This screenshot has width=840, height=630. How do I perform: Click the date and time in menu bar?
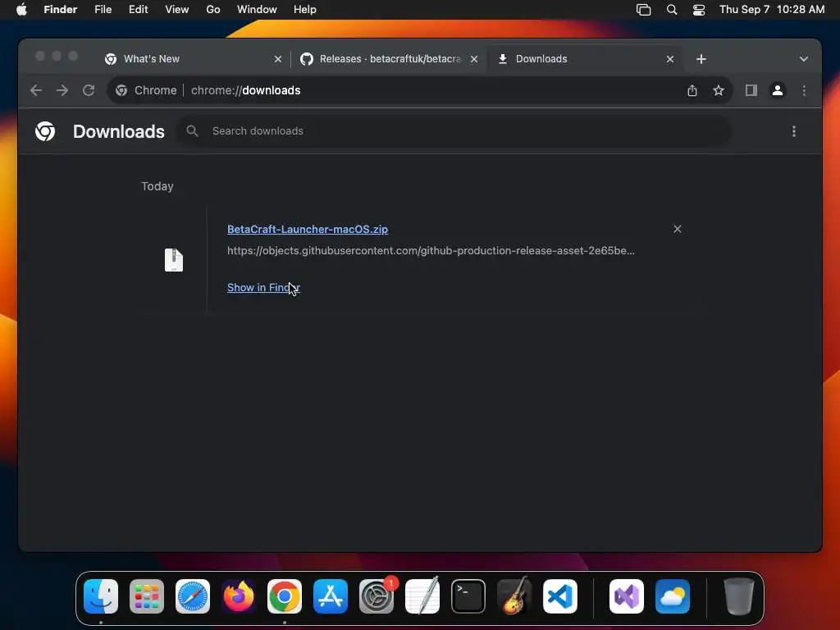coord(772,10)
